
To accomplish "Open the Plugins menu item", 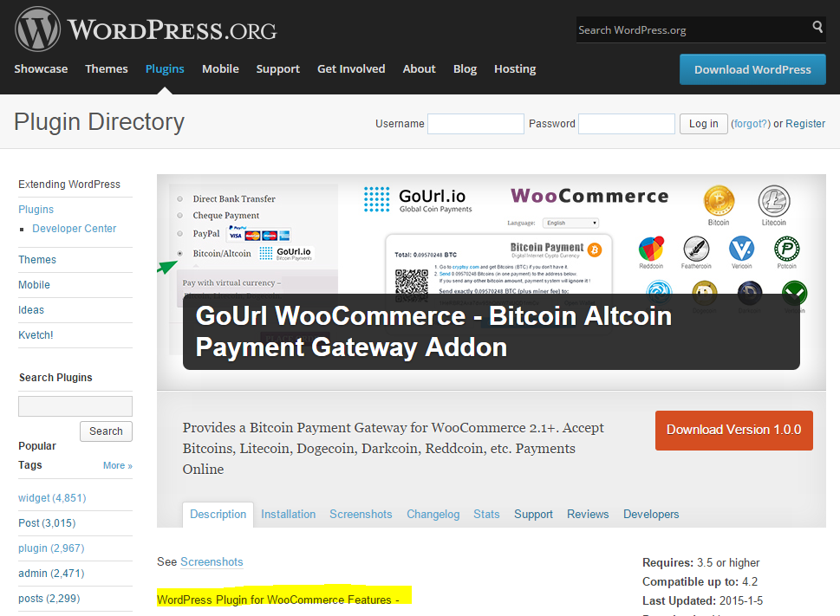I will (x=165, y=69).
